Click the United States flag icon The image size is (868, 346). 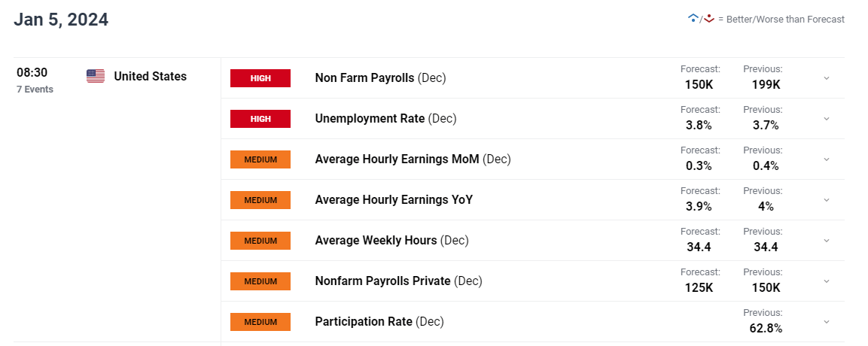96,76
